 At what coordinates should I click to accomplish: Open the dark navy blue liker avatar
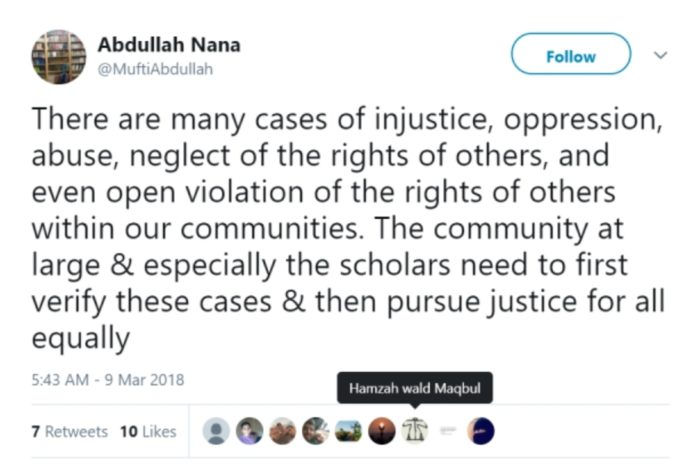(x=481, y=431)
